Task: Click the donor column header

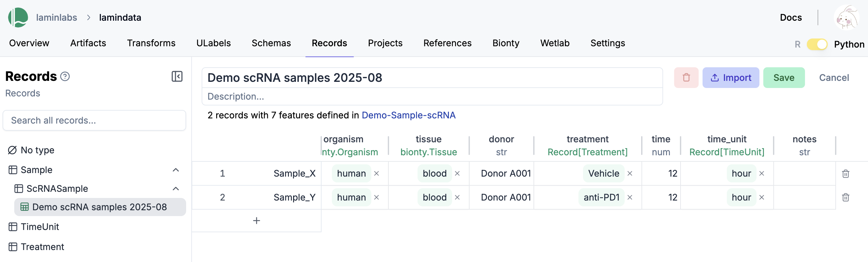Action: coord(501,145)
